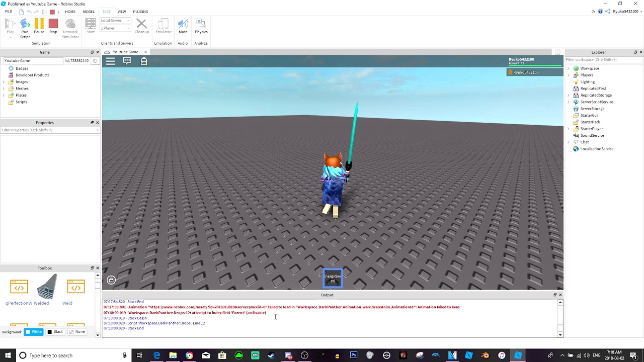Switch to the MODEL ribbon tab
The height and width of the screenshot is (362, 644).
click(89, 12)
